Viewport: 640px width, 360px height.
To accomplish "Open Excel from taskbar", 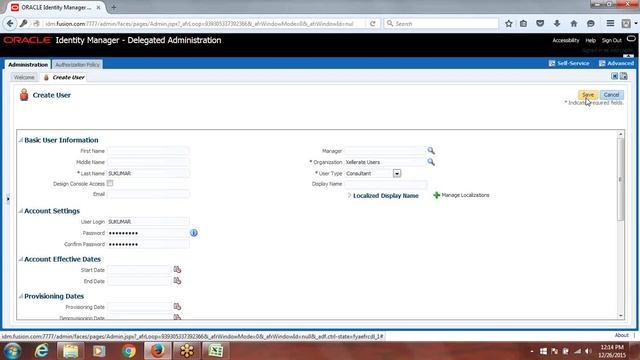I will point(216,351).
